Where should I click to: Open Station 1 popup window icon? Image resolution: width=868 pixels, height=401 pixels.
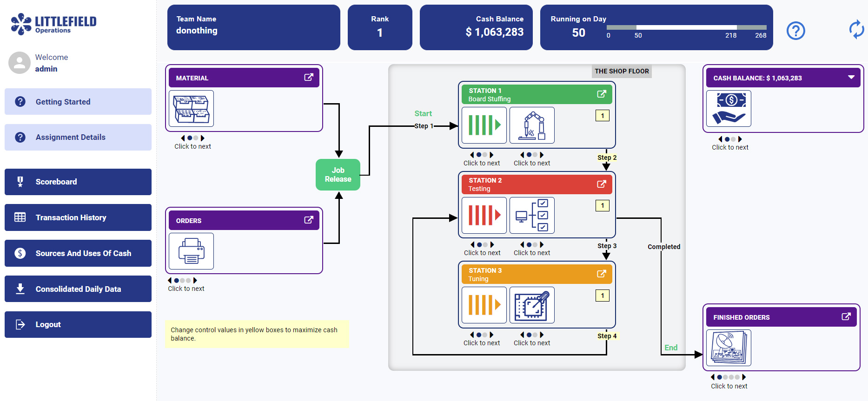click(x=602, y=94)
